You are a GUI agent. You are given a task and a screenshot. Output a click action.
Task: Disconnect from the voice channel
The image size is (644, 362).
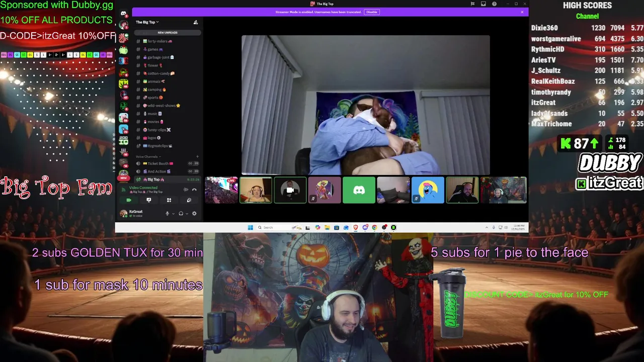[x=194, y=190]
